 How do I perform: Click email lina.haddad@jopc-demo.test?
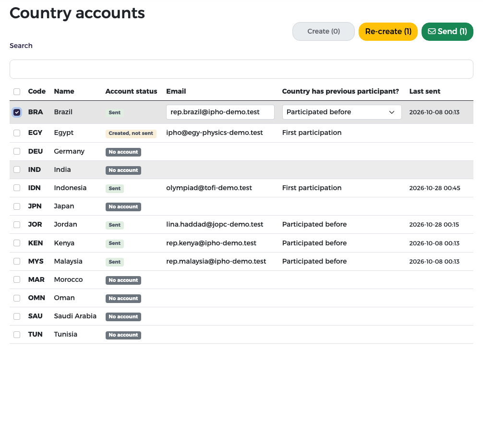tap(215, 224)
